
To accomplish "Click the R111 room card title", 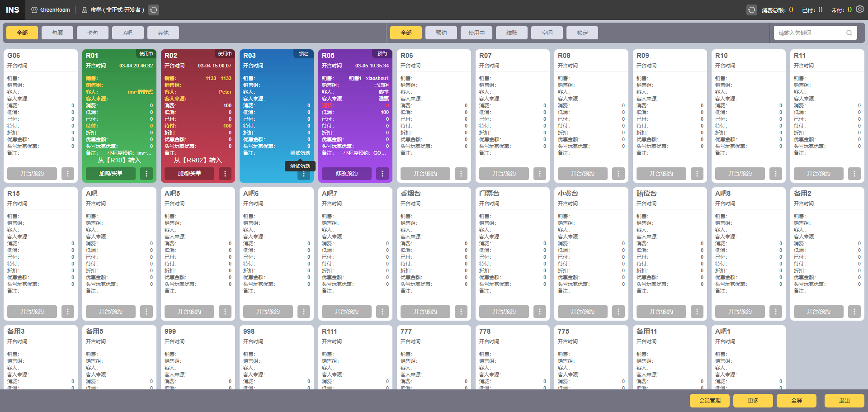I will [x=330, y=331].
